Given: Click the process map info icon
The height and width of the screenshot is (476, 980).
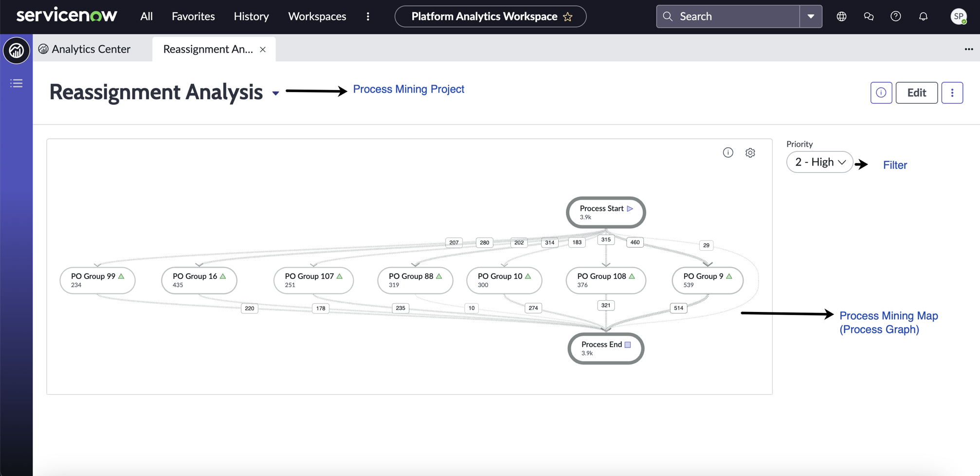Looking at the screenshot, I should pyautogui.click(x=728, y=153).
